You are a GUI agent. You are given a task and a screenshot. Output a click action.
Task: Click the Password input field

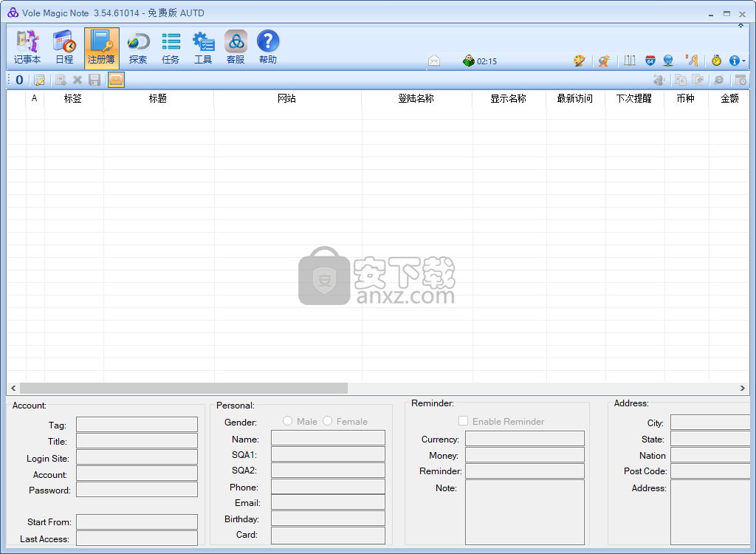[137, 489]
